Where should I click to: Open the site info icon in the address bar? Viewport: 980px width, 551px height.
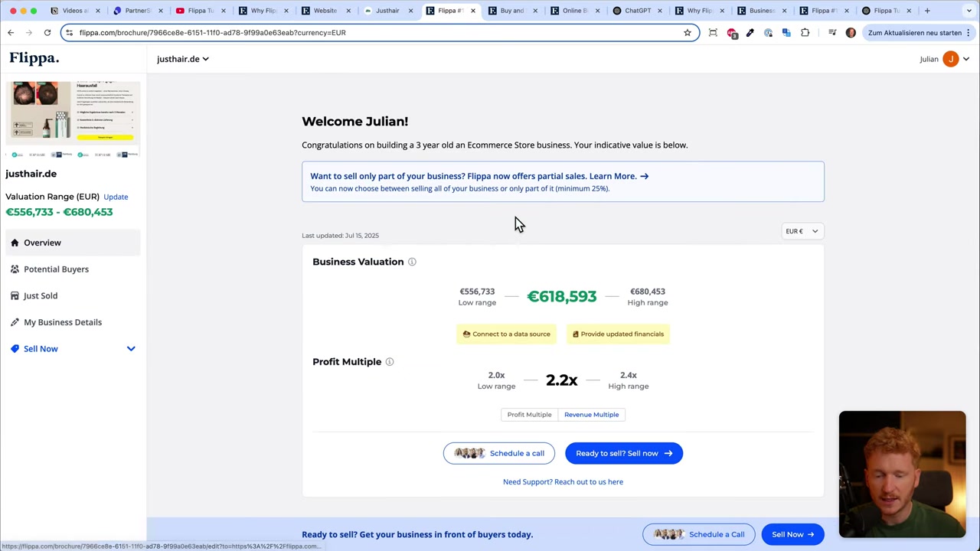coord(69,33)
